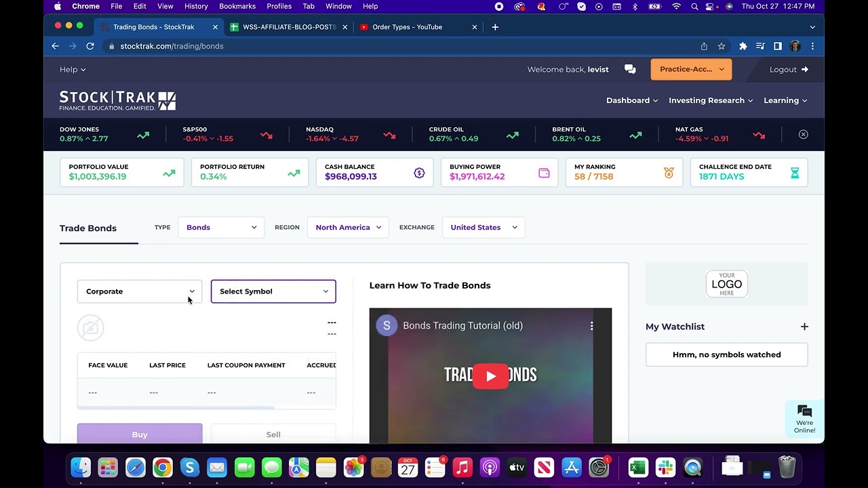Click the Buy button
This screenshot has height=488, width=868.
(x=140, y=434)
